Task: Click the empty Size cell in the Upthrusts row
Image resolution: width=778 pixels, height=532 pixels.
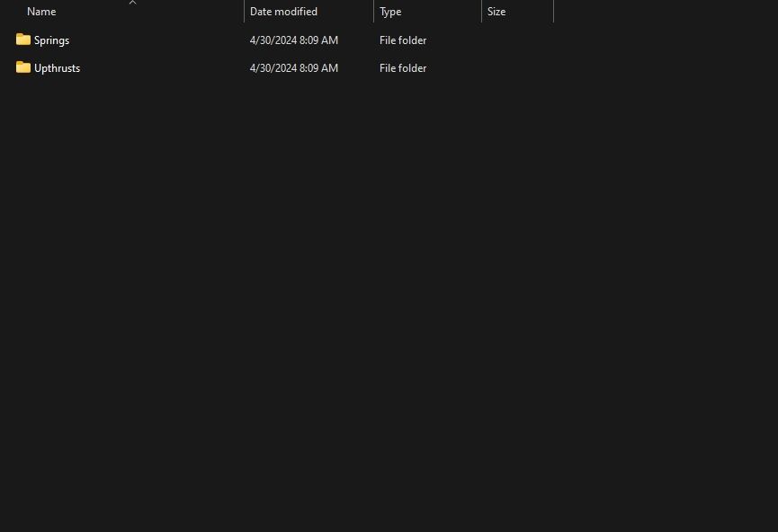Action: [517, 68]
